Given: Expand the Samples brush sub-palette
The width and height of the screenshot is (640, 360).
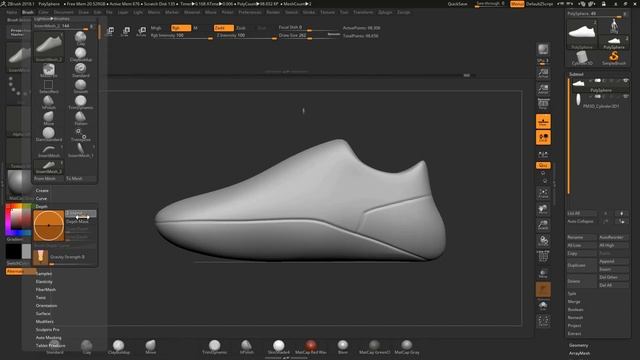Looking at the screenshot, I should (44, 273).
